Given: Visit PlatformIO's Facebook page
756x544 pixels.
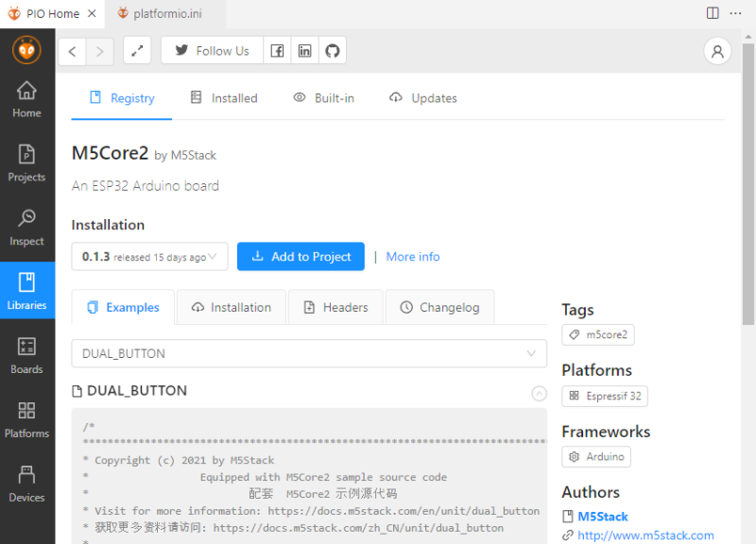Looking at the screenshot, I should [277, 50].
